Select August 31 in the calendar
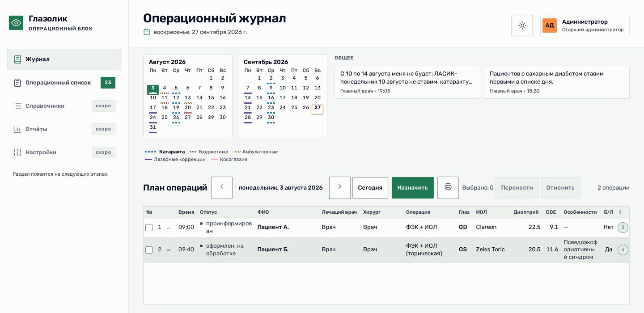Viewport: 644px width, 313px height. click(x=153, y=128)
